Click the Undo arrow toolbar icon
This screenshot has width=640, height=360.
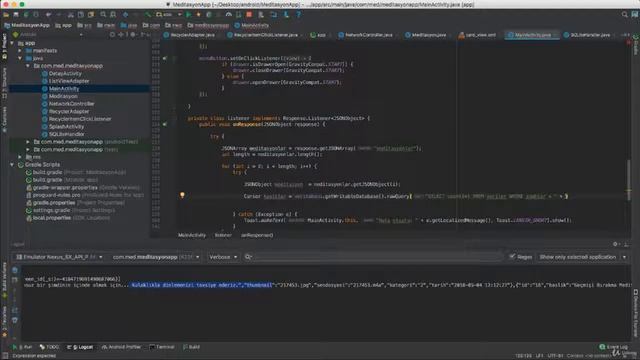[49, 15]
